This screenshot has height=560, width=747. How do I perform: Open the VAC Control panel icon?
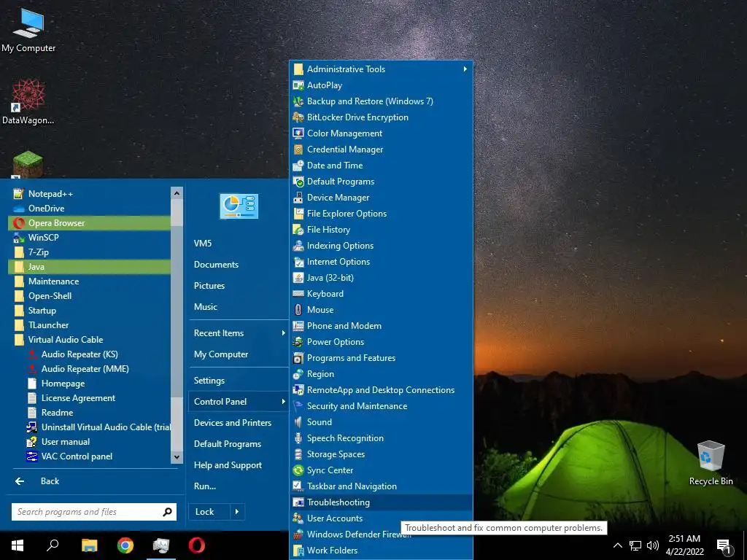coord(32,456)
